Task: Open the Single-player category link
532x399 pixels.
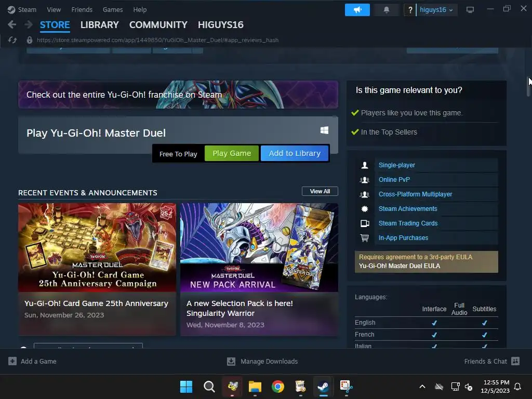Action: (396, 165)
